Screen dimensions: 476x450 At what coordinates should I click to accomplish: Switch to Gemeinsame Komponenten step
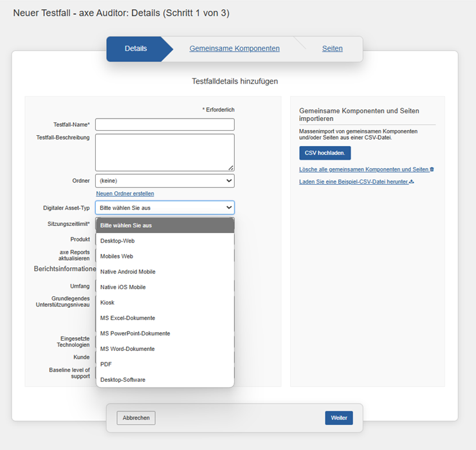234,49
